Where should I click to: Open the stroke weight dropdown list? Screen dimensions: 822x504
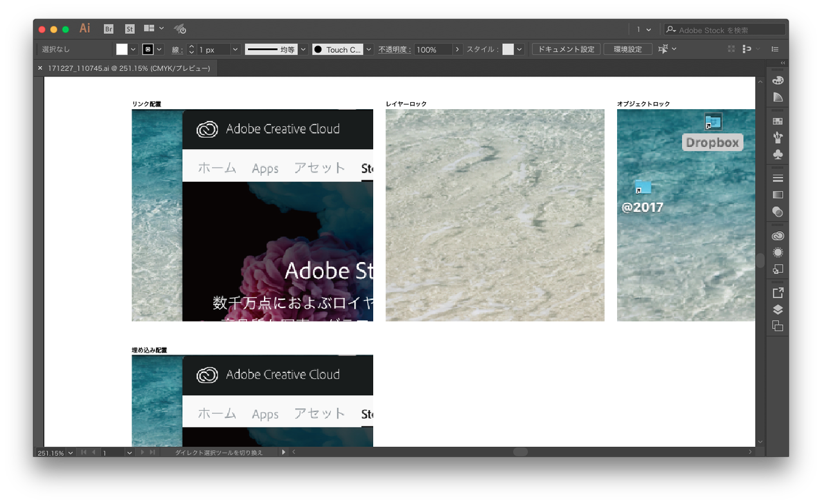point(235,49)
